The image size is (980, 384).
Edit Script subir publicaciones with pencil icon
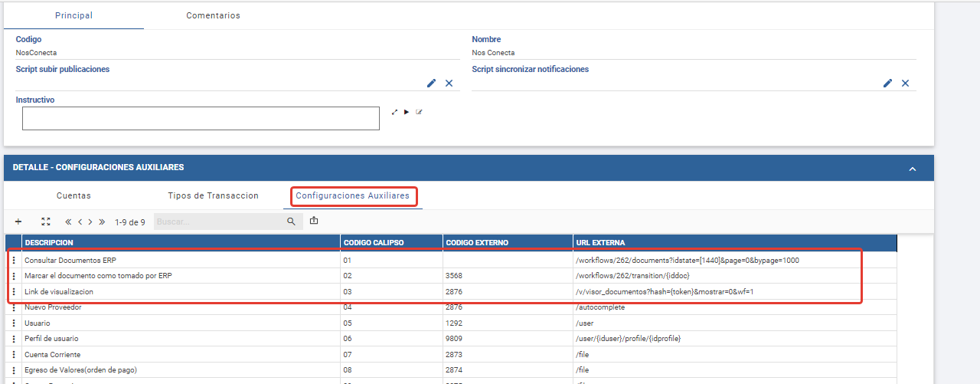pos(431,83)
